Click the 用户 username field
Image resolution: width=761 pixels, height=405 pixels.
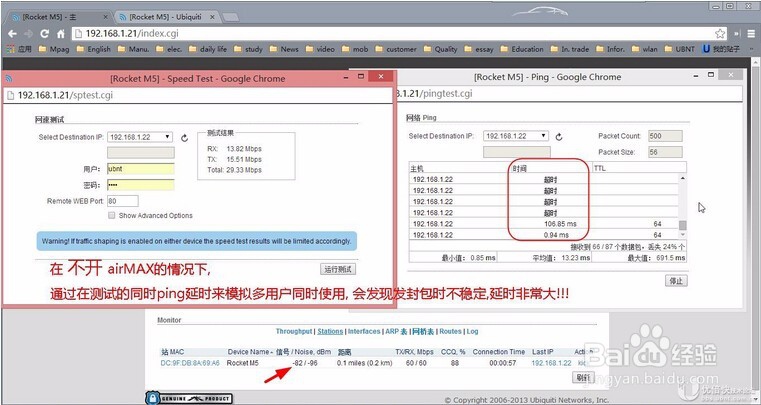coord(141,169)
